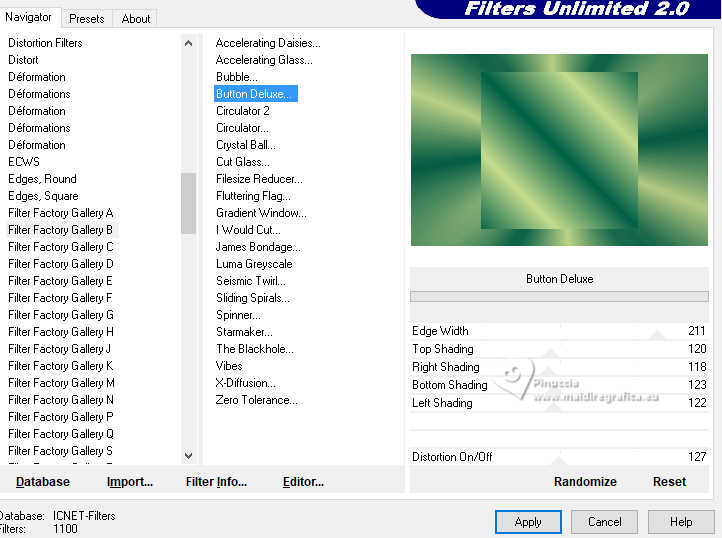Select Filter Factory Gallery K

click(61, 366)
